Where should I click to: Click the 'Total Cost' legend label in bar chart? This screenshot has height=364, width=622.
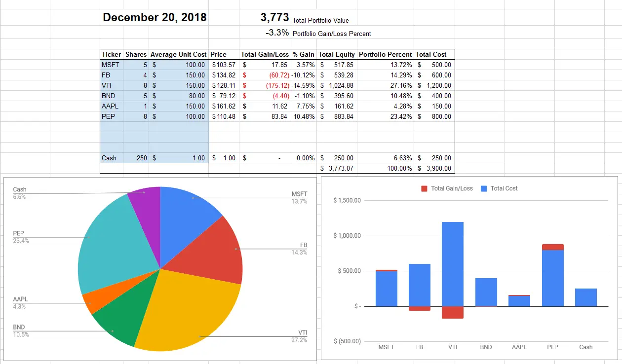pyautogui.click(x=504, y=188)
